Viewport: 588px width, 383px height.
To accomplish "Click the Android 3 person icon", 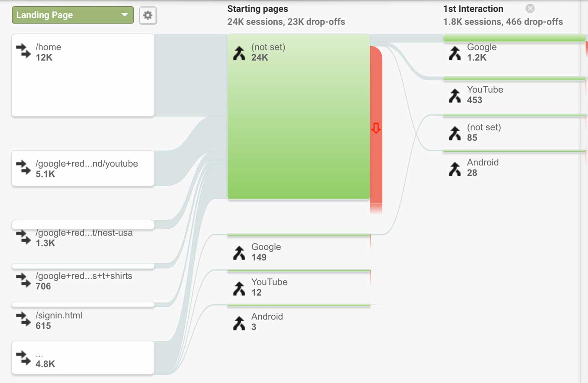I will pos(239,323).
